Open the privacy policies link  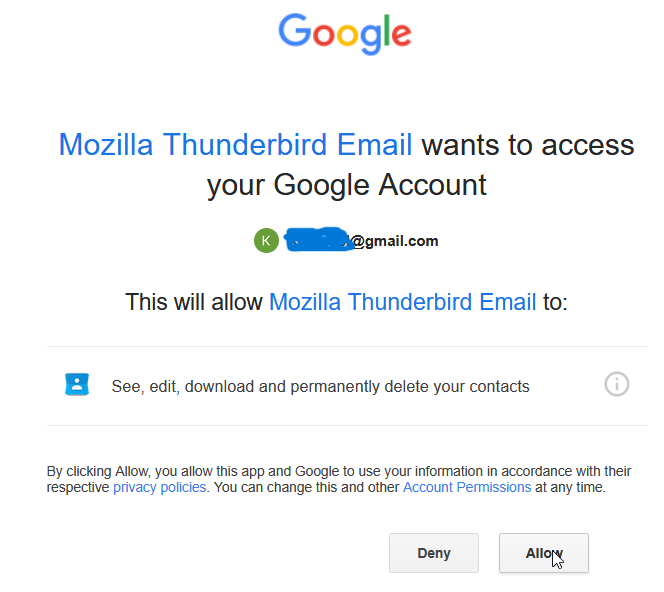point(159,487)
